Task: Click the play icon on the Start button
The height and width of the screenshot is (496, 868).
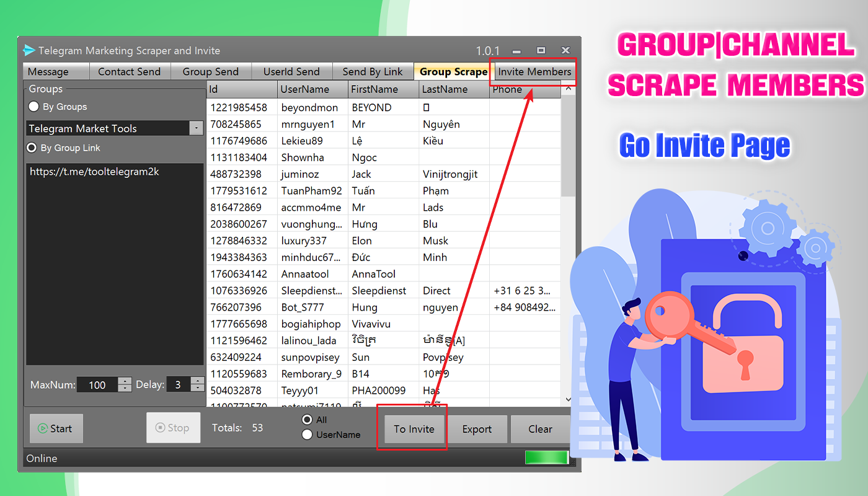Action: pyautogui.click(x=44, y=428)
